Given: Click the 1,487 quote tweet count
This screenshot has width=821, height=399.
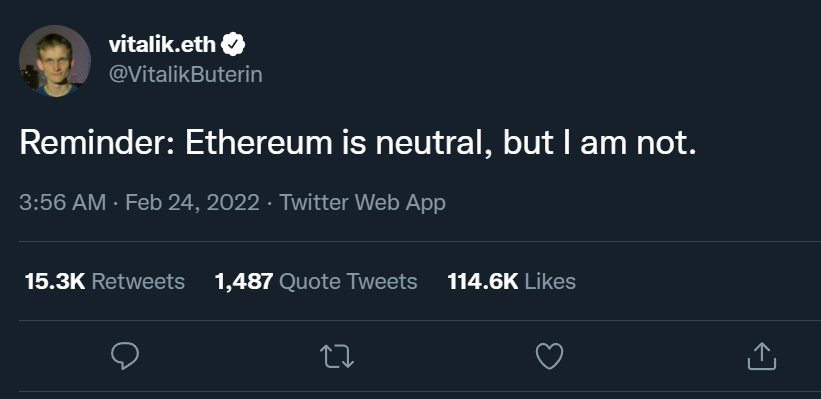Looking at the screenshot, I should (243, 282).
